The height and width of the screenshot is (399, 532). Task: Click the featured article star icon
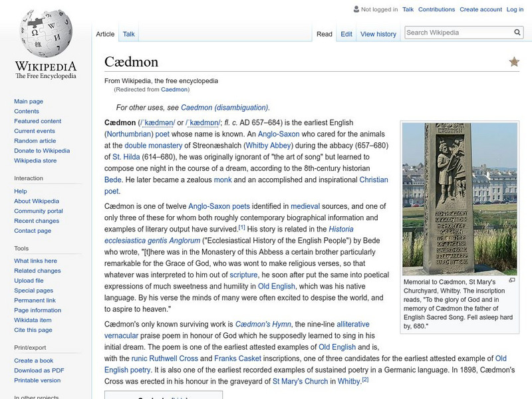pos(514,61)
